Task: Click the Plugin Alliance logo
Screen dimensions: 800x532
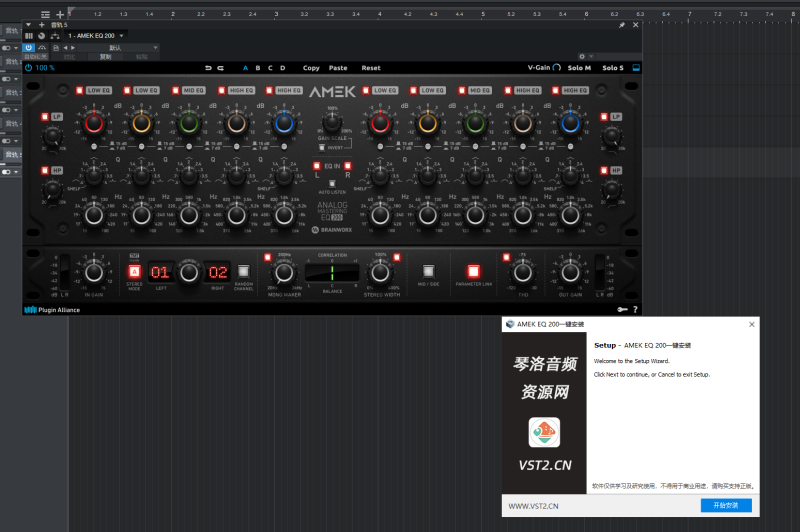Action: (52, 310)
